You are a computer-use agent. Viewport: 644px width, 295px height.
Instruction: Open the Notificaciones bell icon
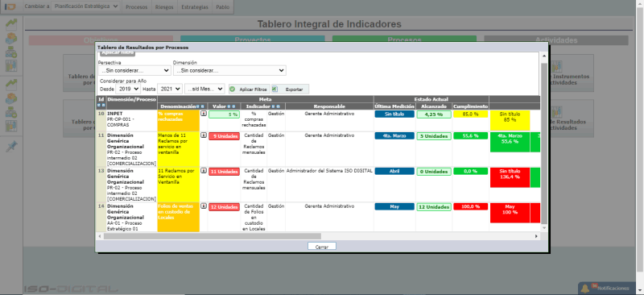click(584, 289)
